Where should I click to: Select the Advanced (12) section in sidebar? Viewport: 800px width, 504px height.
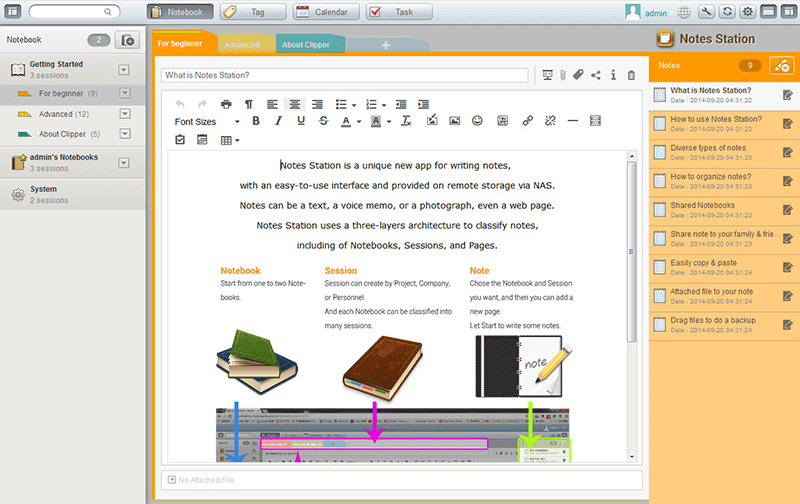pos(64,114)
